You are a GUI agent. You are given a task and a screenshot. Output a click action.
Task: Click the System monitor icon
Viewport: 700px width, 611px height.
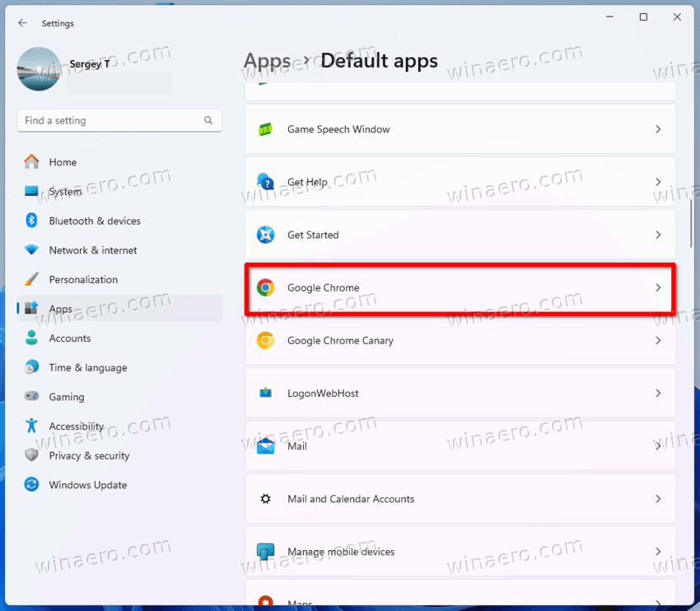pyautogui.click(x=31, y=191)
